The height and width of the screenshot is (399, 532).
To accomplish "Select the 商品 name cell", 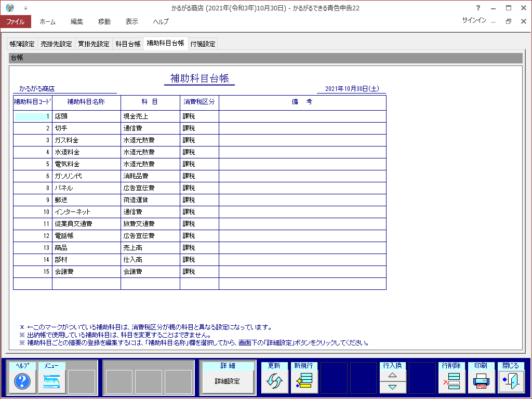I will pos(87,248).
